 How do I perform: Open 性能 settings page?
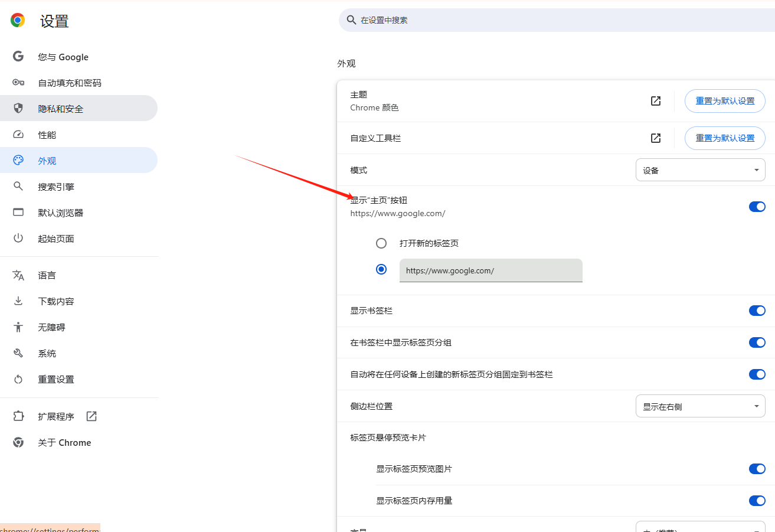(x=79, y=135)
